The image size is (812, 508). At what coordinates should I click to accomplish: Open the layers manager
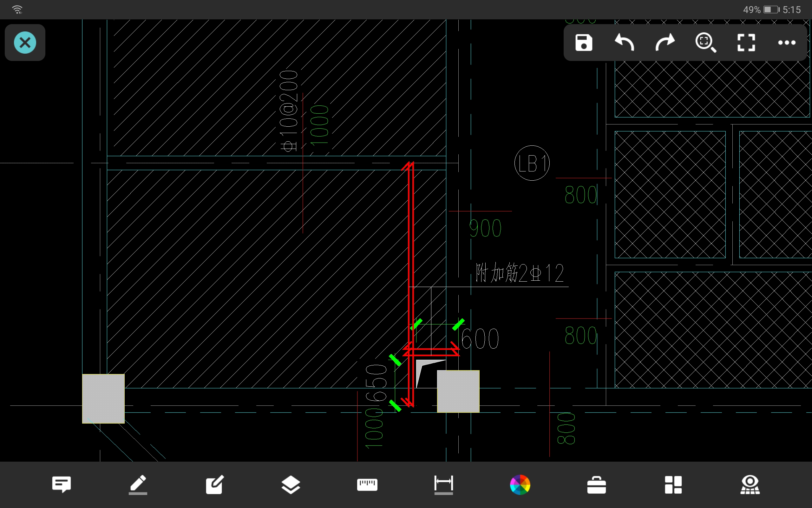[x=291, y=485]
